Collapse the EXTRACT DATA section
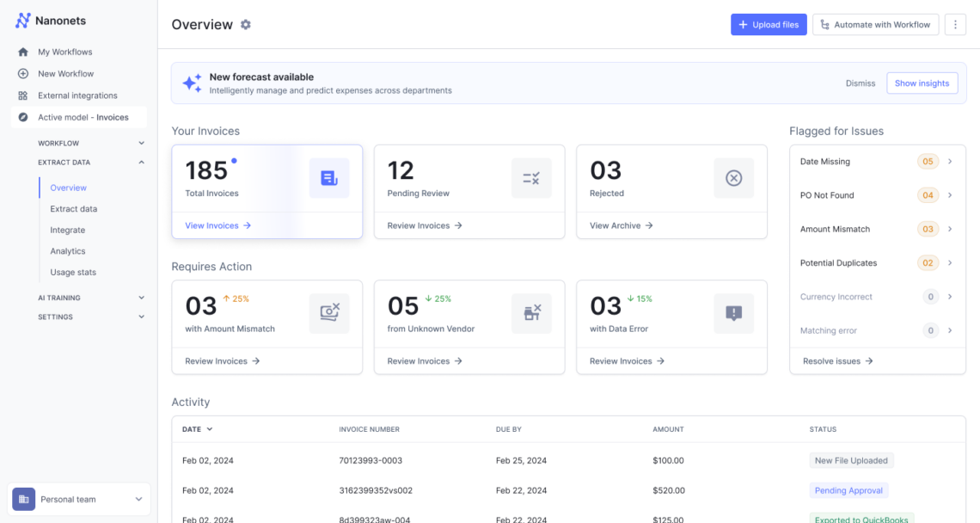This screenshot has width=980, height=523. [142, 161]
